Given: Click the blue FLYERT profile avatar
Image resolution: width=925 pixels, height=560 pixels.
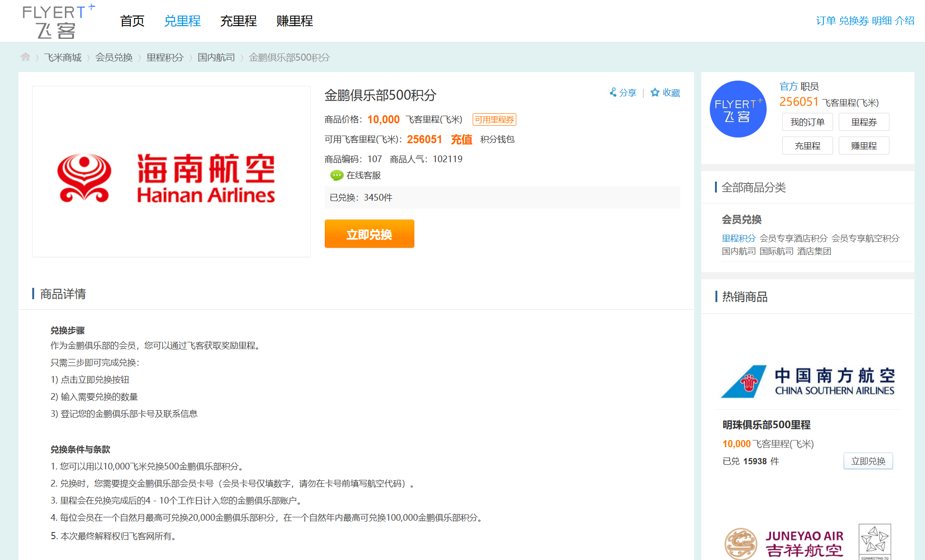Looking at the screenshot, I should (738, 109).
